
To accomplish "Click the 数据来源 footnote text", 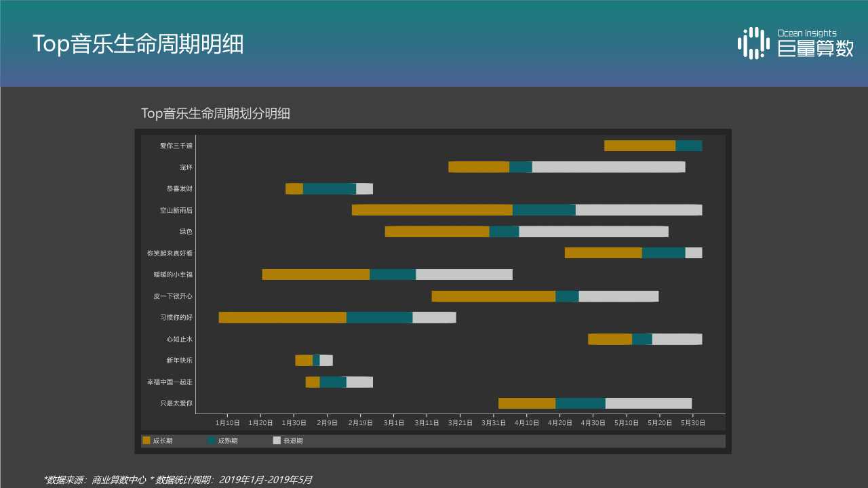I will (x=178, y=478).
